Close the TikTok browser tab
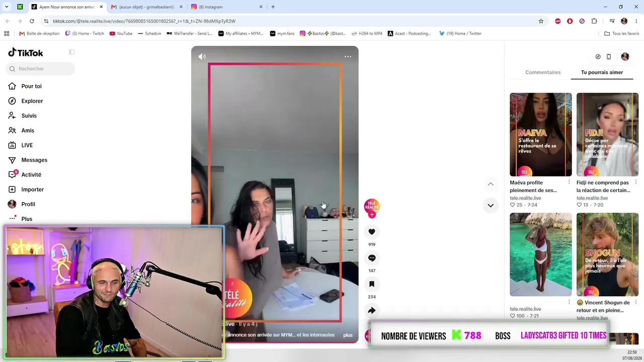644x362 pixels. point(101,7)
